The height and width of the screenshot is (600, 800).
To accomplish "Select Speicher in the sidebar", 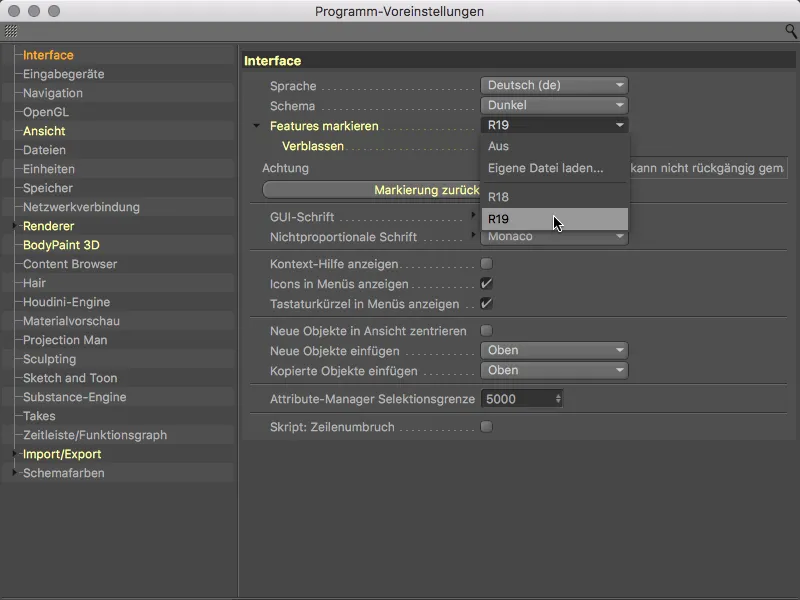I will (x=48, y=188).
